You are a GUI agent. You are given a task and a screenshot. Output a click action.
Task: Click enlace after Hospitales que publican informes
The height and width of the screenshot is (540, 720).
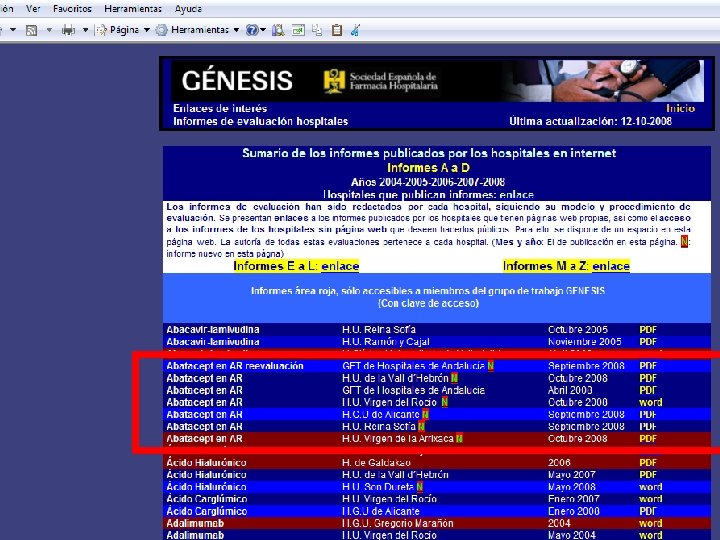pyautogui.click(x=517, y=195)
